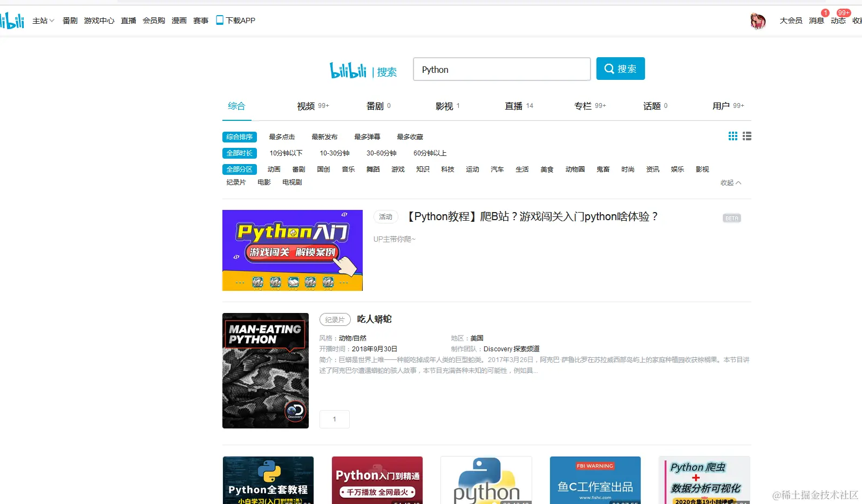Open Python爬虫数据分析可视化 video thumbnail
Screen dimensions: 862x504
[x=704, y=480]
